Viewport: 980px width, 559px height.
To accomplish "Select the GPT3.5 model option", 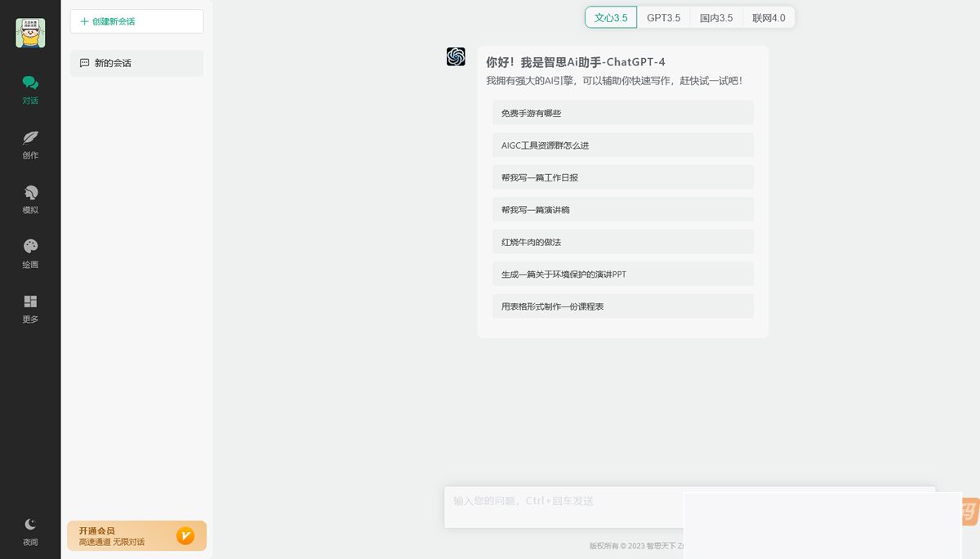I will (x=663, y=17).
